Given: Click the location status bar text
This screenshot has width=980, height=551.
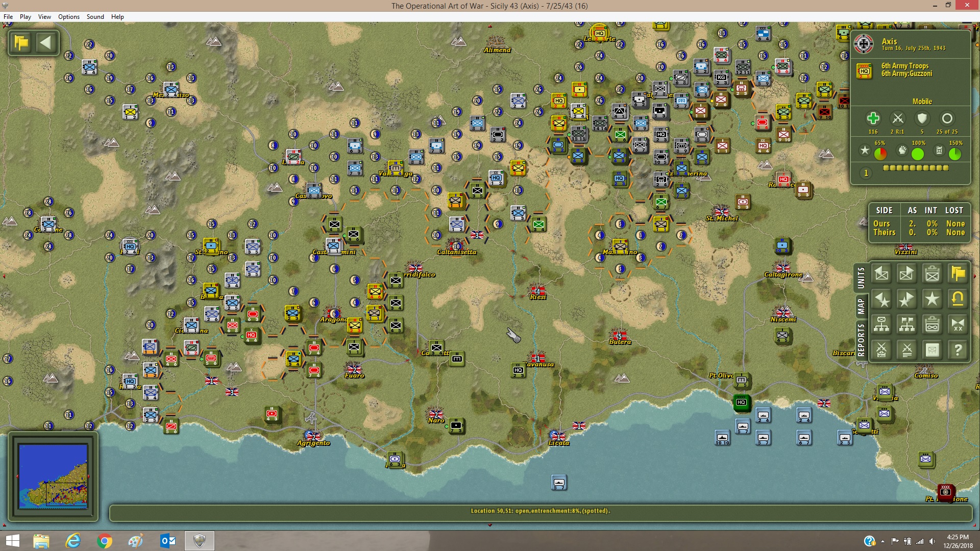Looking at the screenshot, I should (x=540, y=511).
